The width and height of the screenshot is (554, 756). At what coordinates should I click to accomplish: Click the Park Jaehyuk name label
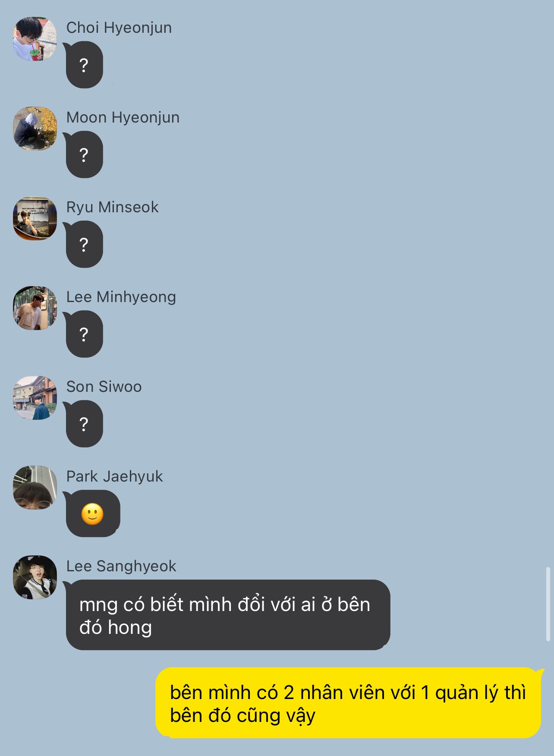tap(114, 476)
